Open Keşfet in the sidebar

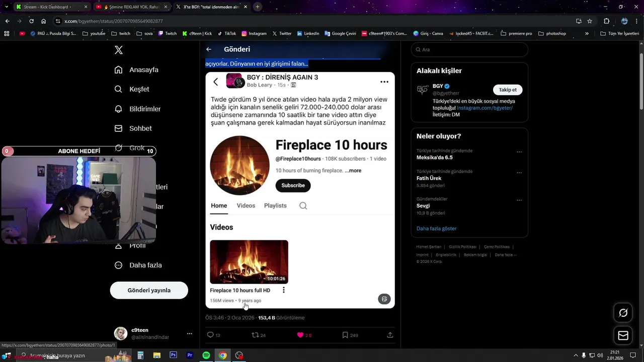pos(132,89)
